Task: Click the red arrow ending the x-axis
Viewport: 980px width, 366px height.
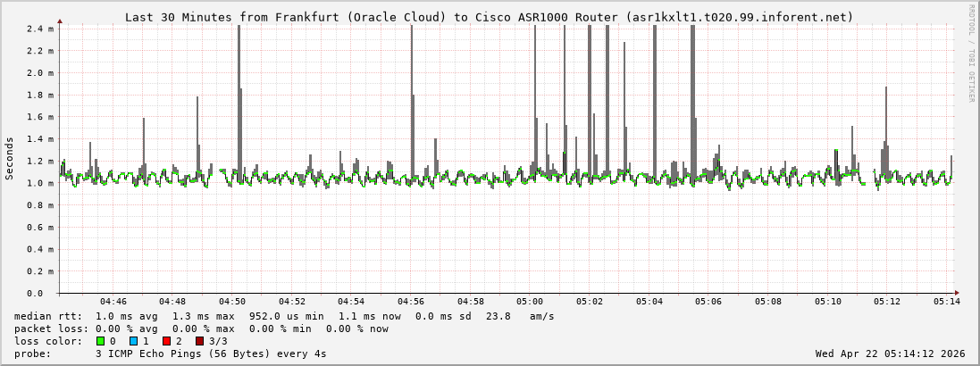Action: pos(957,293)
